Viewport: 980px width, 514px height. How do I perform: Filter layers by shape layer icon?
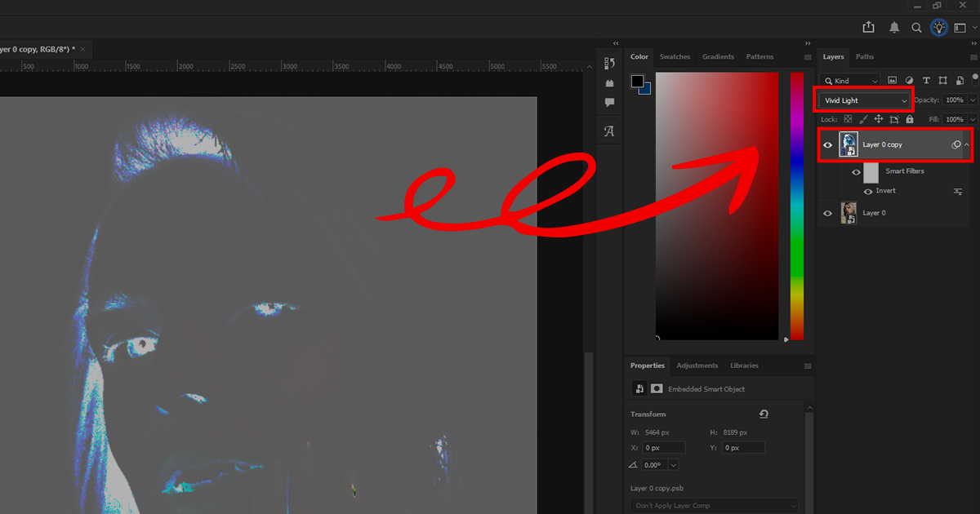tap(943, 80)
